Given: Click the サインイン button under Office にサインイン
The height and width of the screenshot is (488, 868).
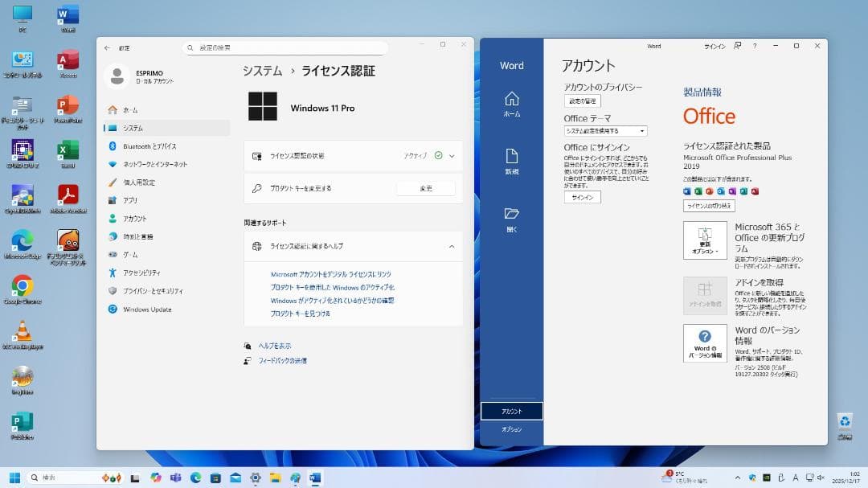Looking at the screenshot, I should [582, 196].
